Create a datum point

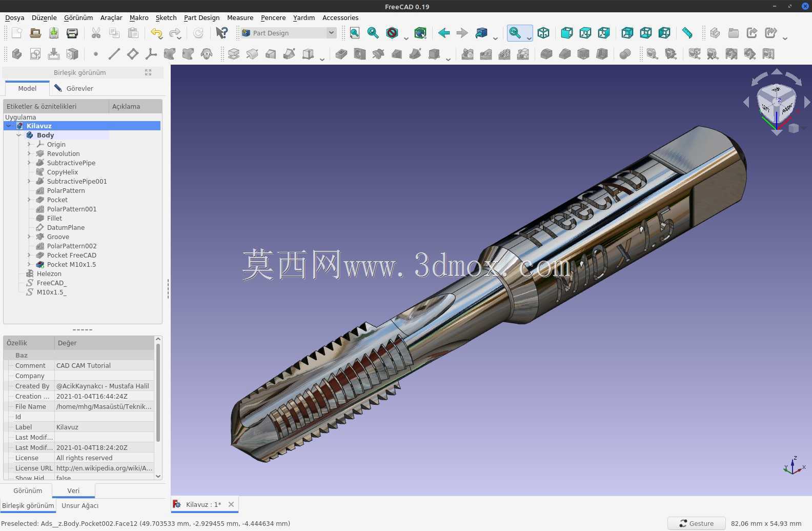pyautogui.click(x=96, y=54)
